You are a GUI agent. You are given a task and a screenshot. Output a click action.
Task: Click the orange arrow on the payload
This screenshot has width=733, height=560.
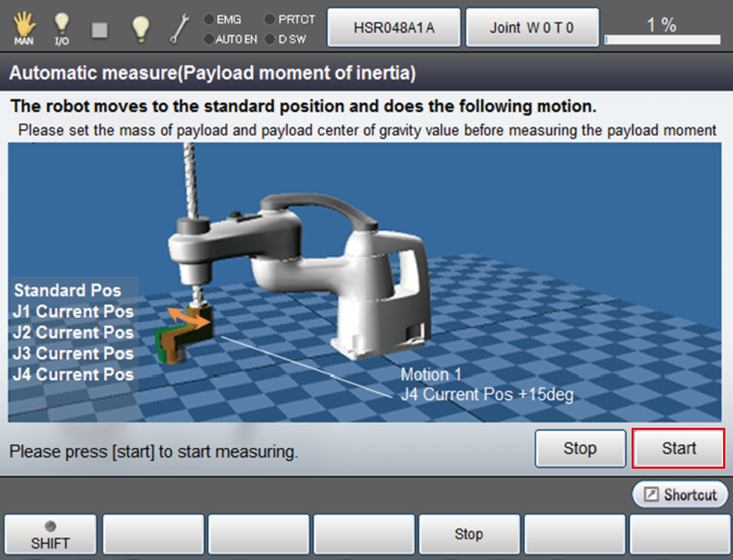188,318
